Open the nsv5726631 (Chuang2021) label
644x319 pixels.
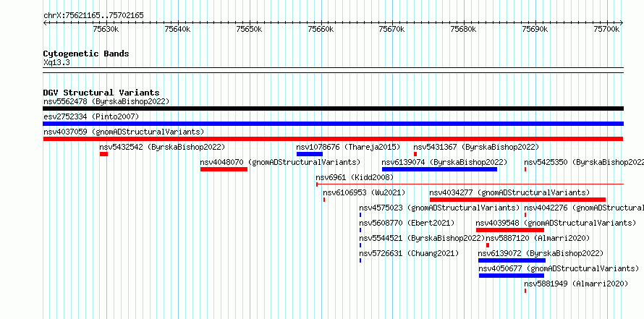(409, 253)
